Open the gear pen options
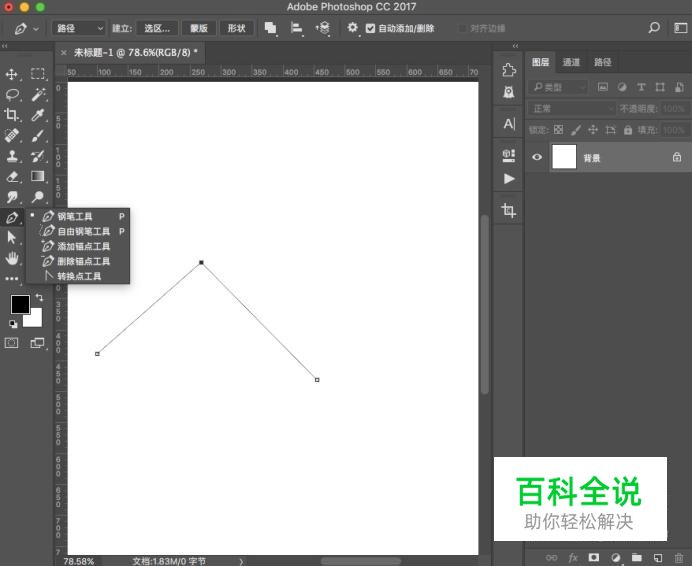The width and height of the screenshot is (692, 566). pyautogui.click(x=352, y=28)
